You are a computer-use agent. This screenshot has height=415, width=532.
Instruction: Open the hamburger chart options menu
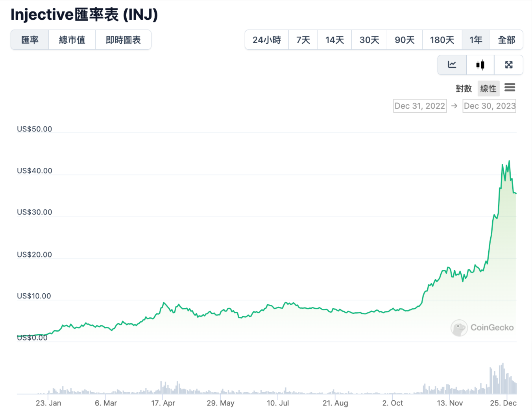[510, 87]
